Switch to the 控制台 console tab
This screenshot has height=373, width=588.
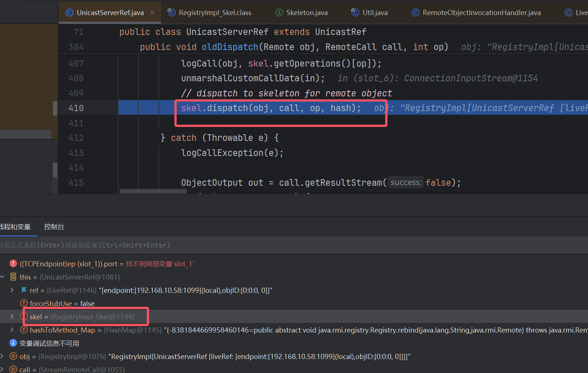[54, 227]
